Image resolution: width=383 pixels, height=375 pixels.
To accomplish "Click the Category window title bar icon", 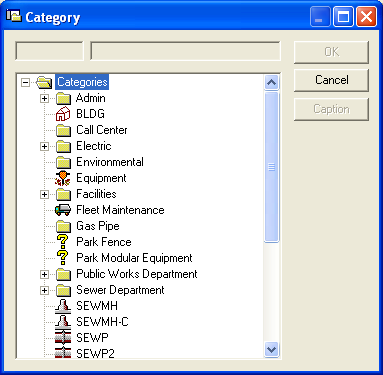I will point(14,16).
